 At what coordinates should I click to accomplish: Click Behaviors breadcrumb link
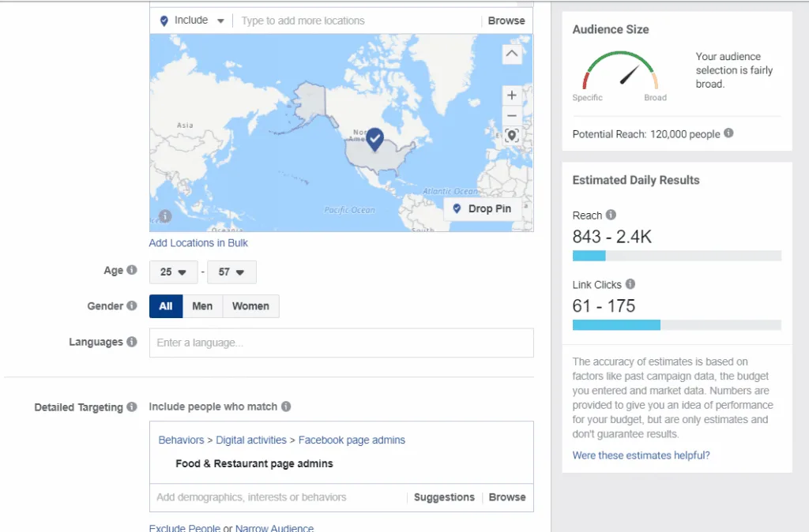(181, 440)
